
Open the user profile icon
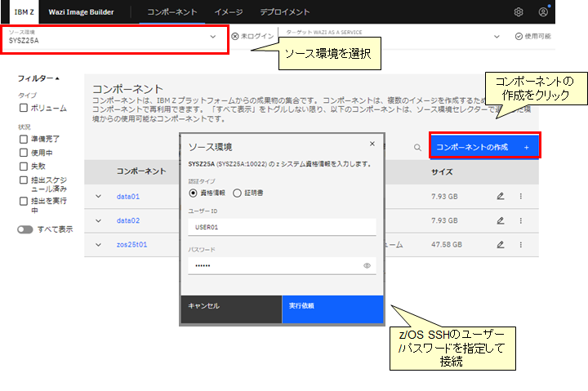(x=543, y=12)
